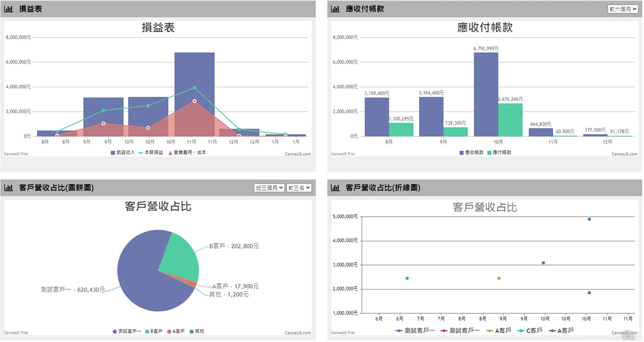Toggle 測試客戶一 in the pie chart legend
The height and width of the screenshot is (342, 644).
click(x=127, y=331)
